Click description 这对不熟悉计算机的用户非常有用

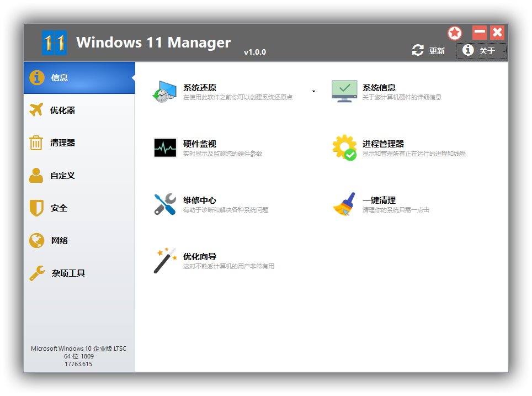click(228, 267)
